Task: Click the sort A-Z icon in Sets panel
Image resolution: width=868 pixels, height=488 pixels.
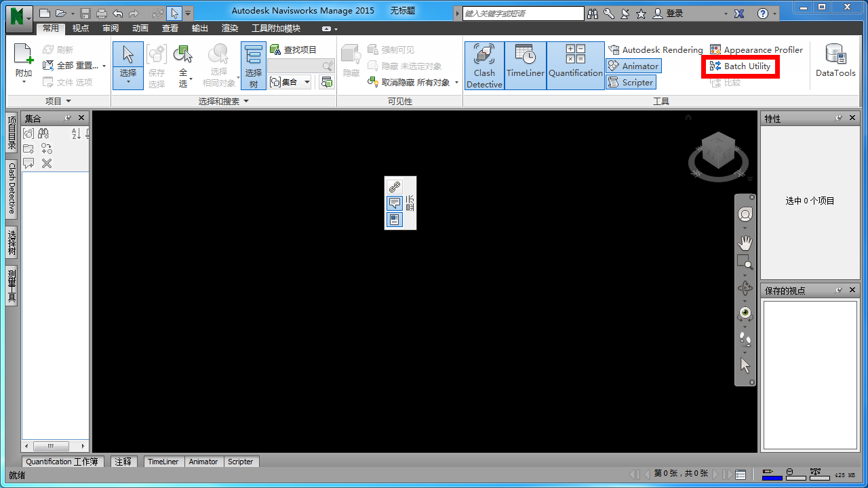Action: pos(76,134)
